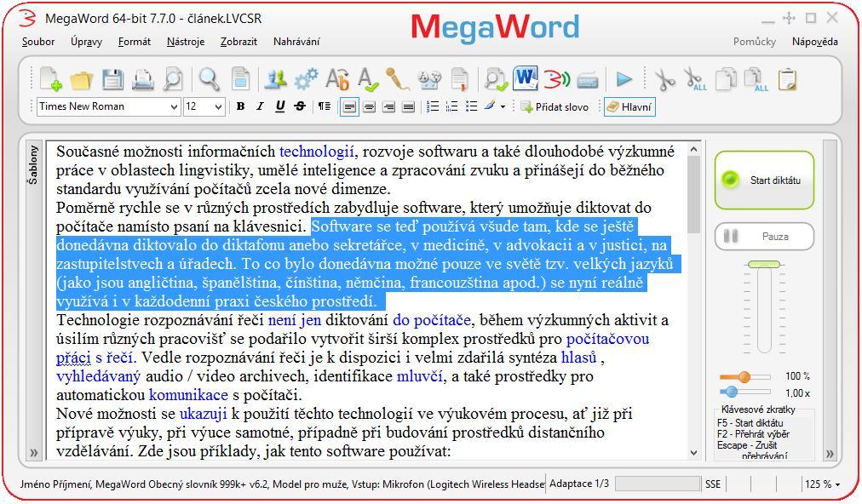The image size is (862, 504).
Task: Click the scissors ALL cut-all icon
Action: pos(695,80)
